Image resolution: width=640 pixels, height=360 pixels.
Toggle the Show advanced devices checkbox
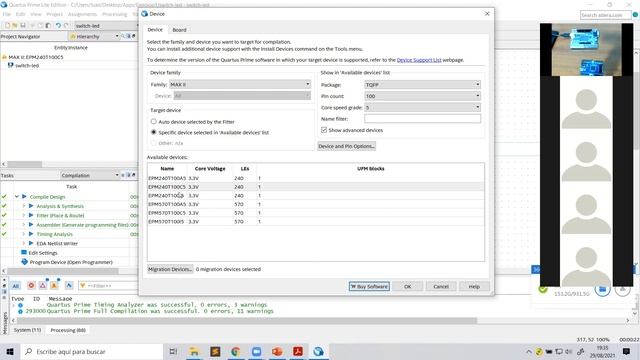[324, 130]
